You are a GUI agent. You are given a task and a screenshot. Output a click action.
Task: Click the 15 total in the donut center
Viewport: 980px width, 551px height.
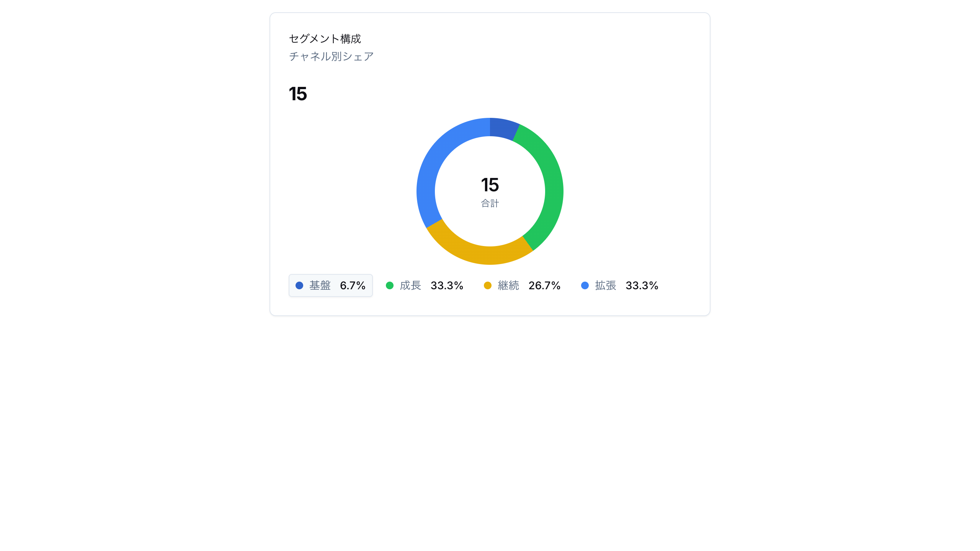(490, 185)
